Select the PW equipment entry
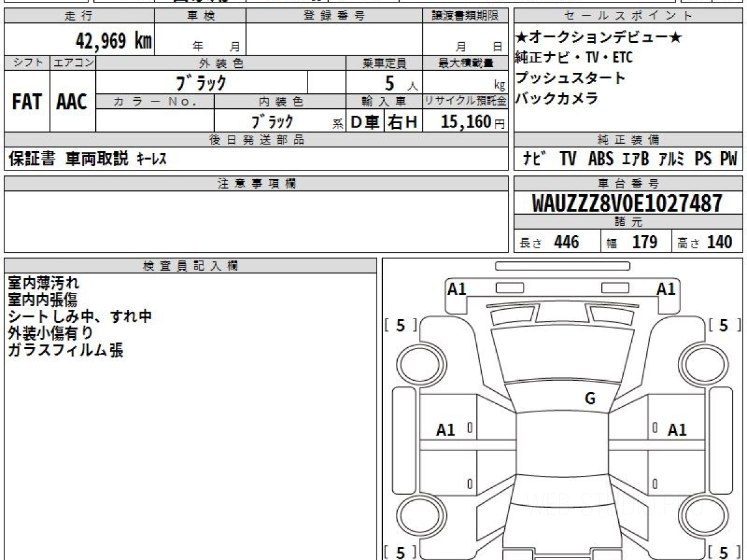747x560 pixels. pos(728,159)
